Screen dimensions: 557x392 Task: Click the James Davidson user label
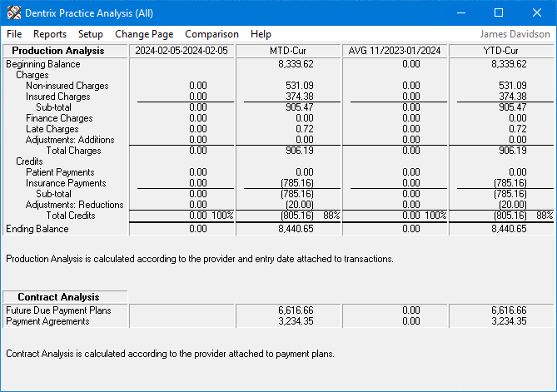515,34
